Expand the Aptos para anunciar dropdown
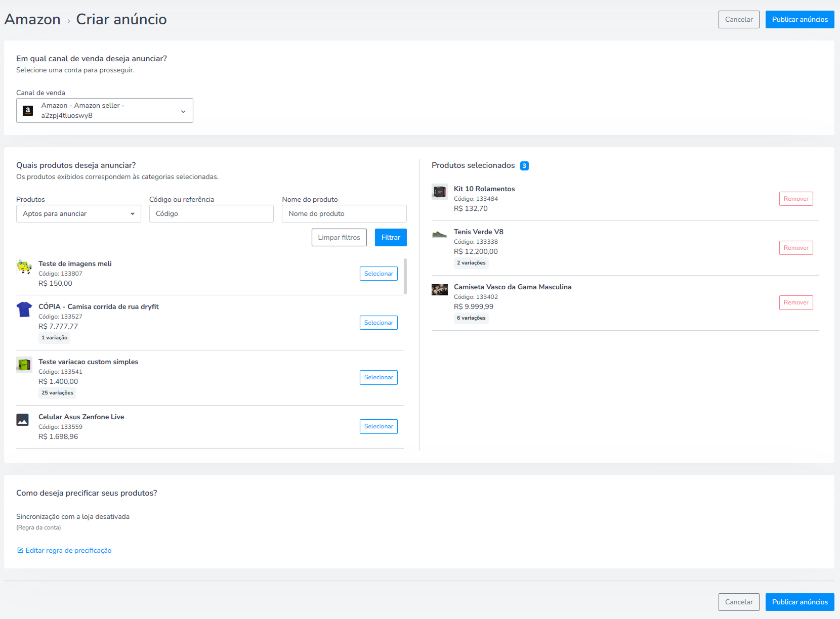The width and height of the screenshot is (840, 619). point(78,213)
